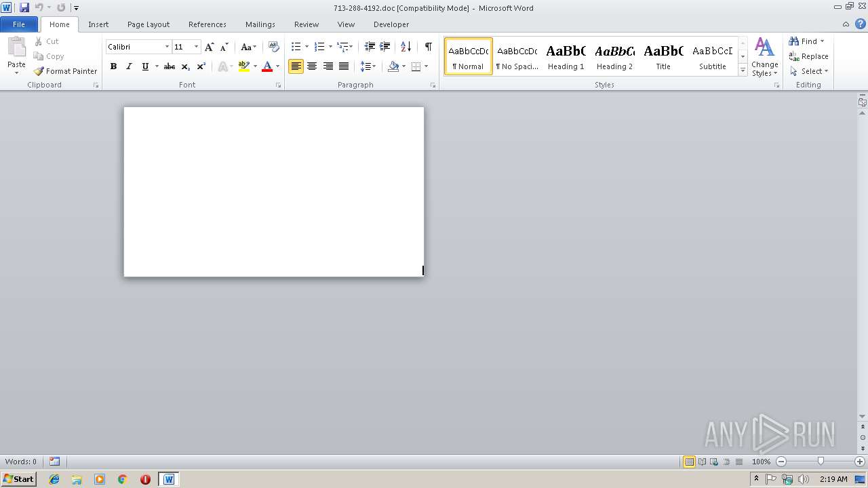Viewport: 868px width, 488px height.
Task: Align text right
Action: [x=328, y=66]
